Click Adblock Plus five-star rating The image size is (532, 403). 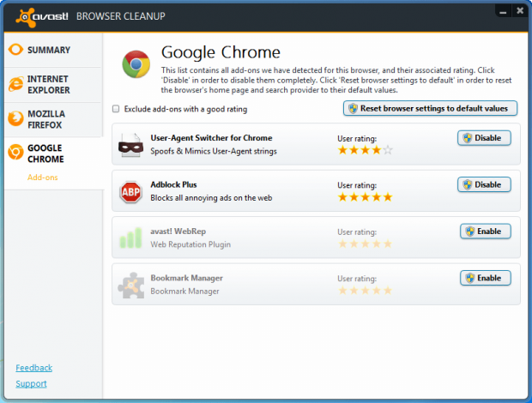(365, 197)
